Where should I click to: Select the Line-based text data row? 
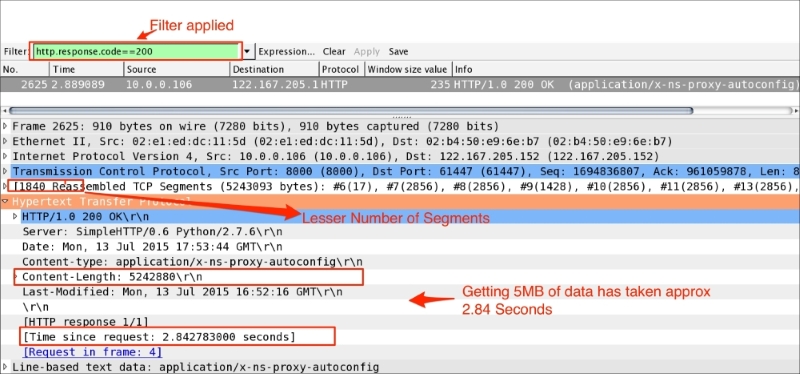click(x=195, y=366)
